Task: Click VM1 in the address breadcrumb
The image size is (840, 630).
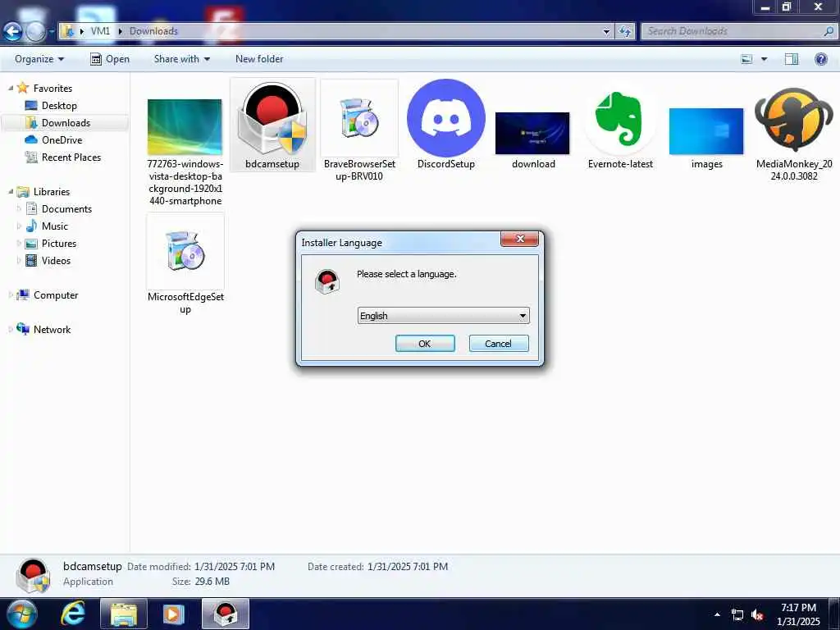Action: point(100,31)
